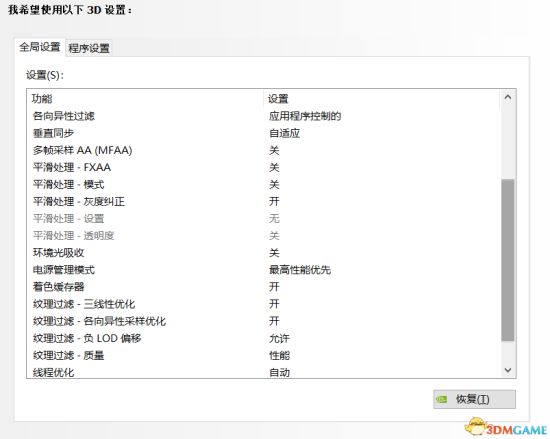Open the 开 value for 灰度纠正
Viewport: 550px width, 439px height.
pos(274,202)
